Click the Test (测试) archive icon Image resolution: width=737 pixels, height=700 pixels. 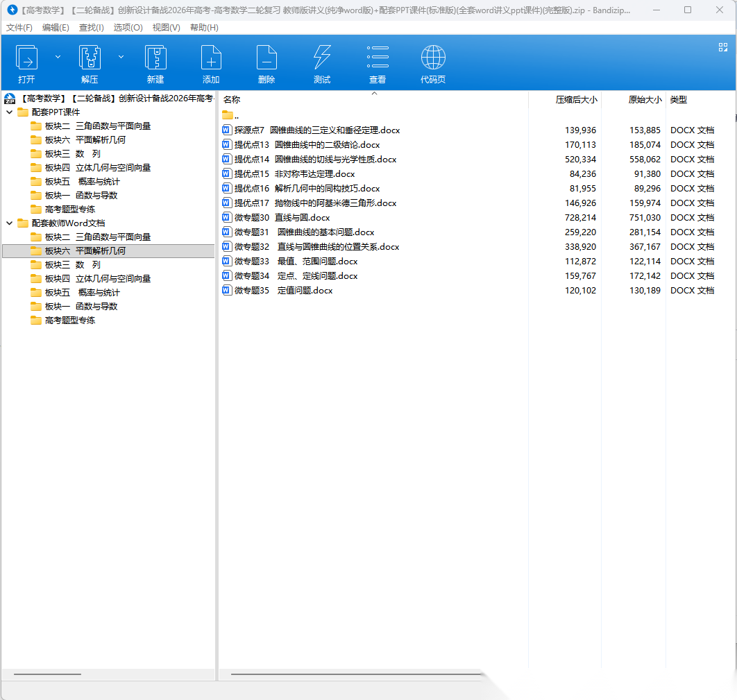[x=322, y=58]
